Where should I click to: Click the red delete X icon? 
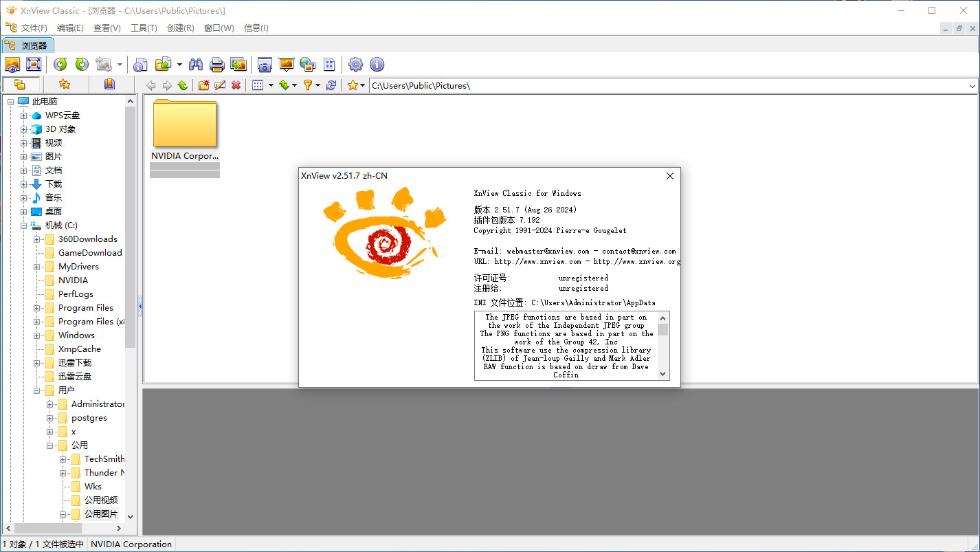[236, 85]
